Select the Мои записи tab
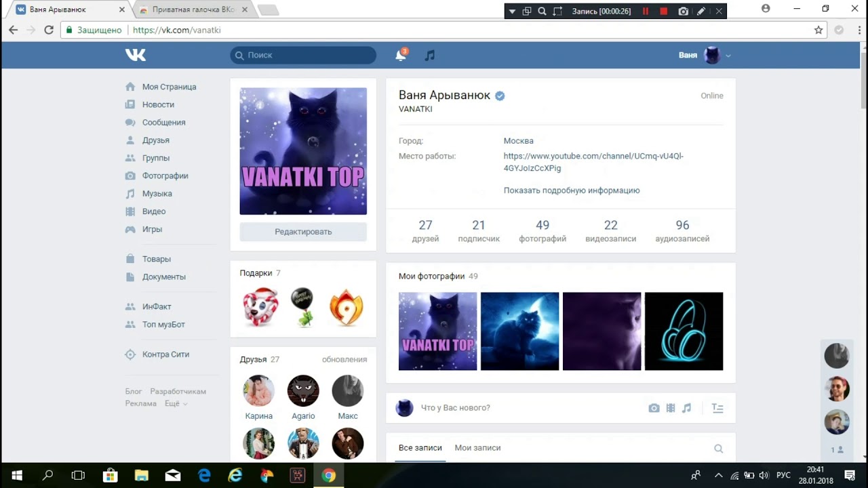Image resolution: width=868 pixels, height=488 pixels. (x=478, y=448)
